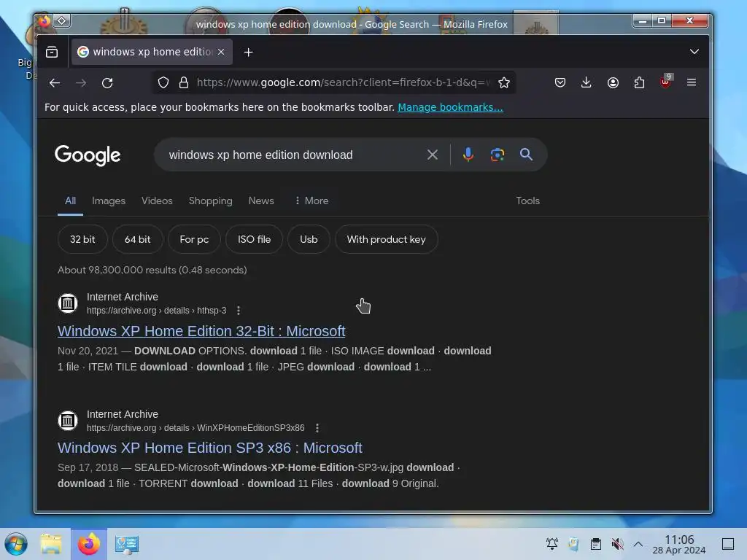The width and height of the screenshot is (747, 560).
Task: Bookmark this page with the star
Action: point(504,83)
